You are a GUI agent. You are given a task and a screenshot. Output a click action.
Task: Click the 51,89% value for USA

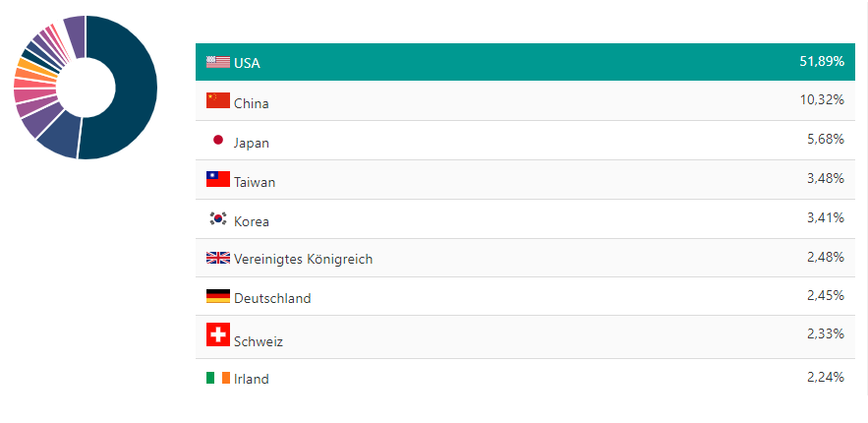pos(822,62)
